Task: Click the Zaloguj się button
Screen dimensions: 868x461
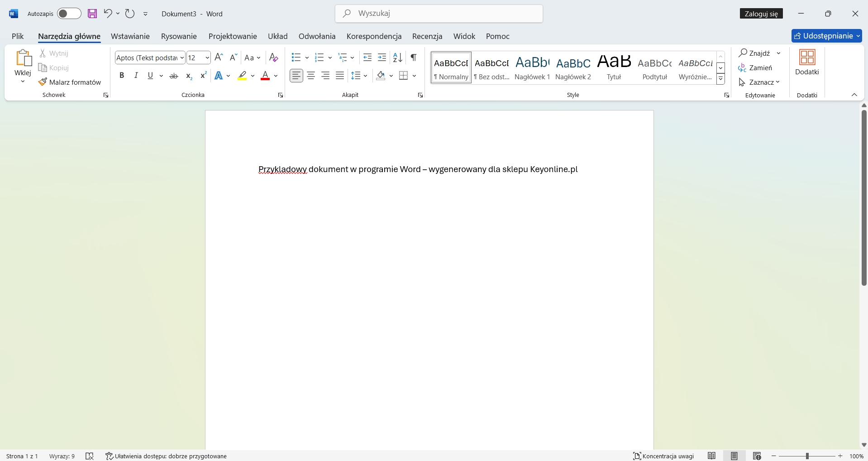Action: pyautogui.click(x=761, y=14)
